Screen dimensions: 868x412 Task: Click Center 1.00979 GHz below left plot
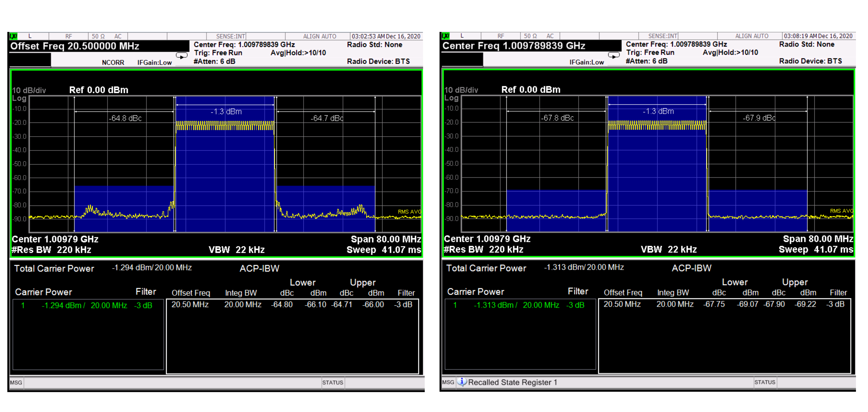click(x=55, y=239)
